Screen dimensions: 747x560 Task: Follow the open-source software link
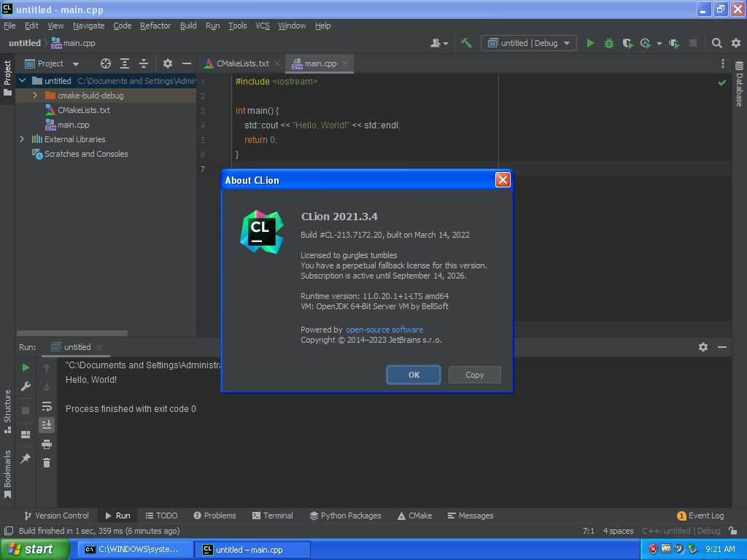(x=384, y=330)
